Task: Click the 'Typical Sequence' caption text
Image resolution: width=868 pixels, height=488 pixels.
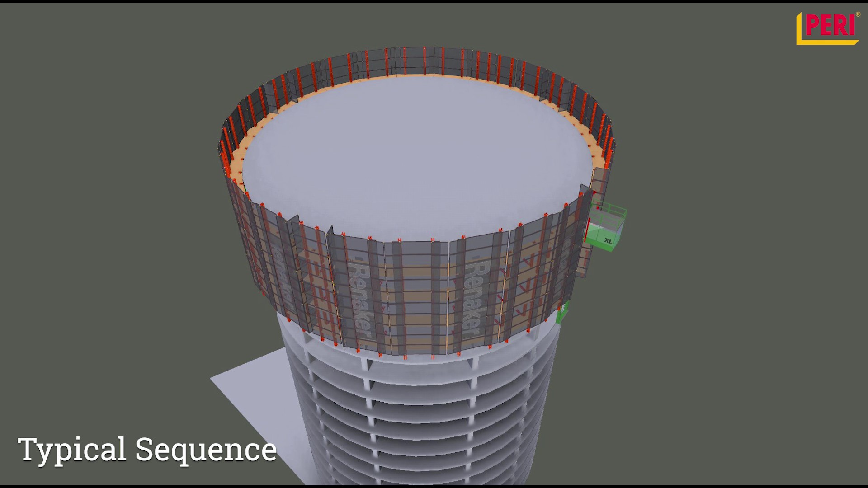Action: coord(147,450)
